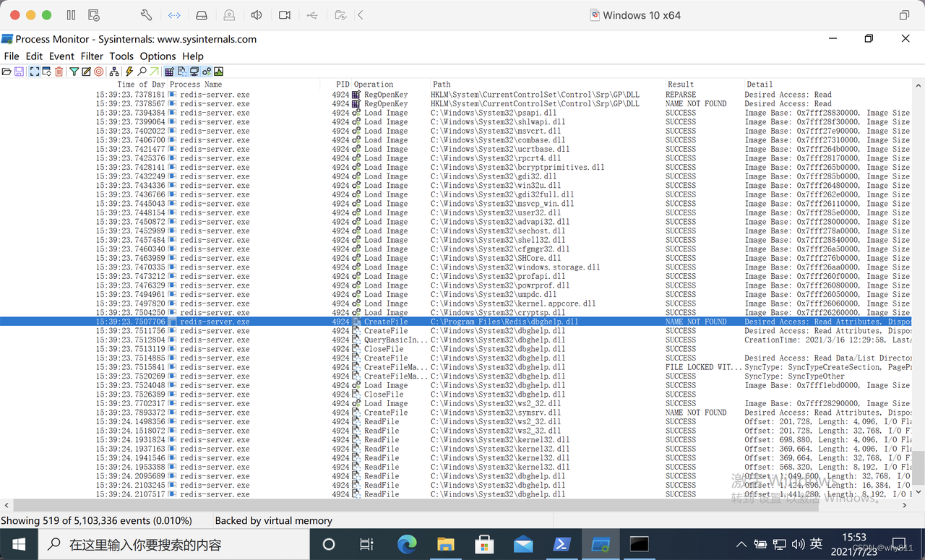The width and height of the screenshot is (925, 560).
Task: Toggle Show Profiling Events icon
Action: click(x=218, y=72)
